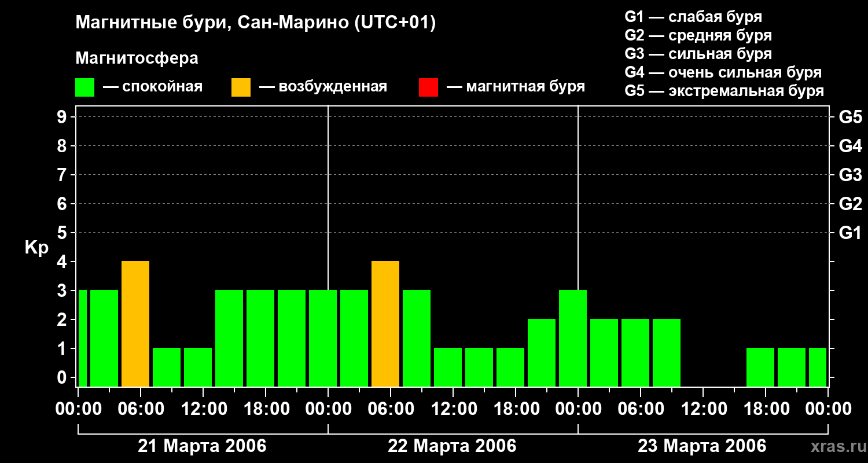Click the "Kp" axis title
The image size is (868, 463).
pyautogui.click(x=36, y=247)
